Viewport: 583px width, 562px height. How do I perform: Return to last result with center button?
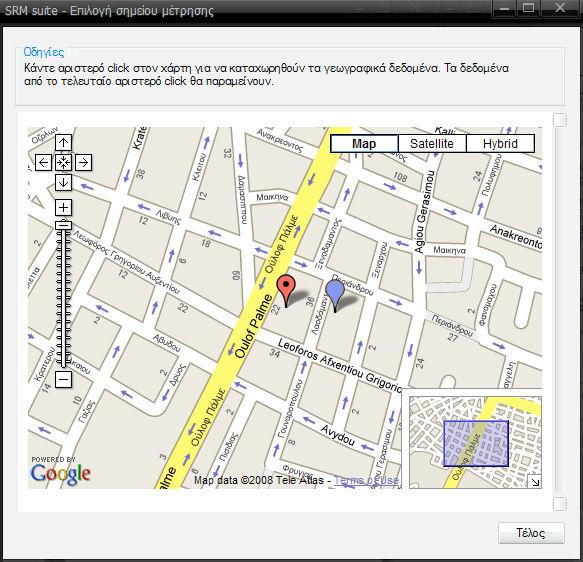pos(63,163)
